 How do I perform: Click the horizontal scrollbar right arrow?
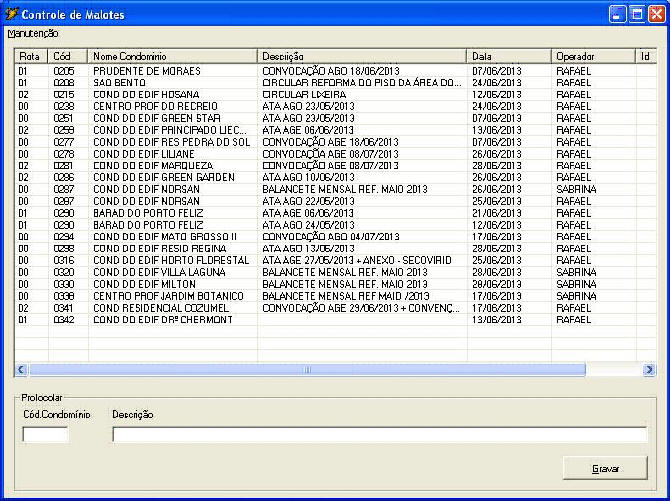click(x=648, y=369)
